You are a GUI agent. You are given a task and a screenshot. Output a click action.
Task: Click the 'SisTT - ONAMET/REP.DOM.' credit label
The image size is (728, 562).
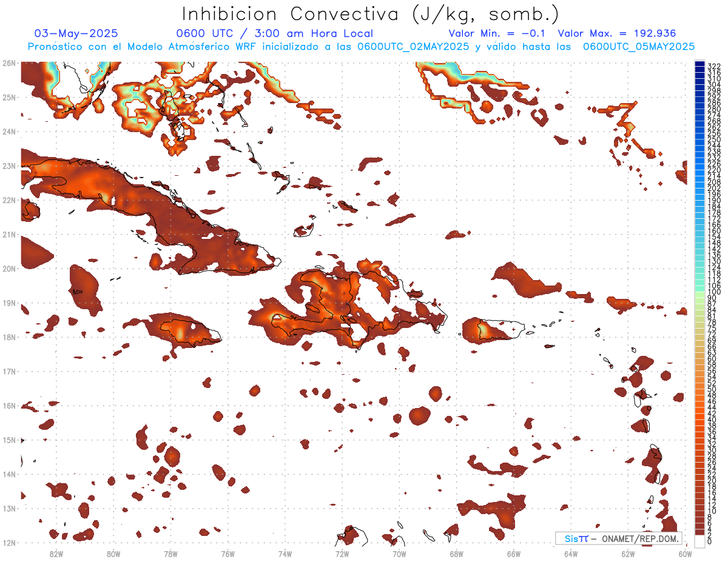tap(619, 538)
